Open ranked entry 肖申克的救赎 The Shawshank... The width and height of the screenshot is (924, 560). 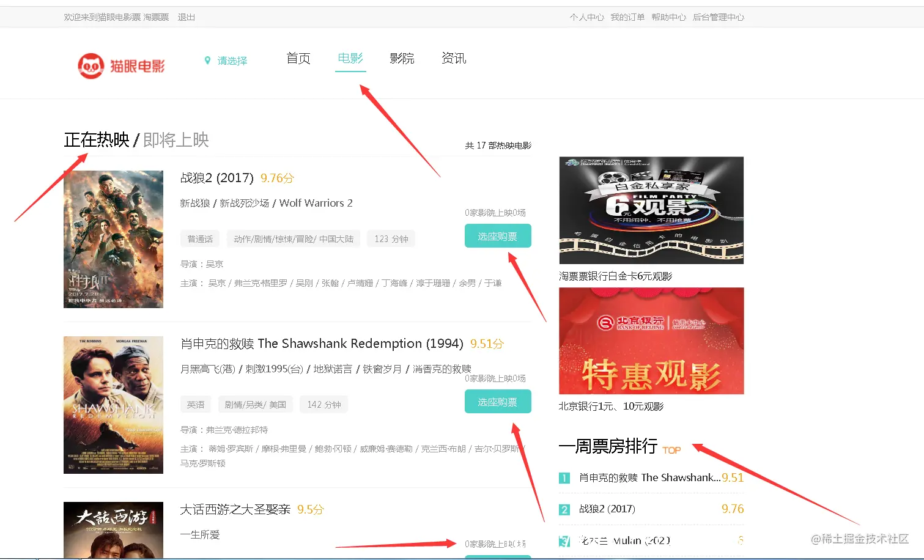(649, 477)
